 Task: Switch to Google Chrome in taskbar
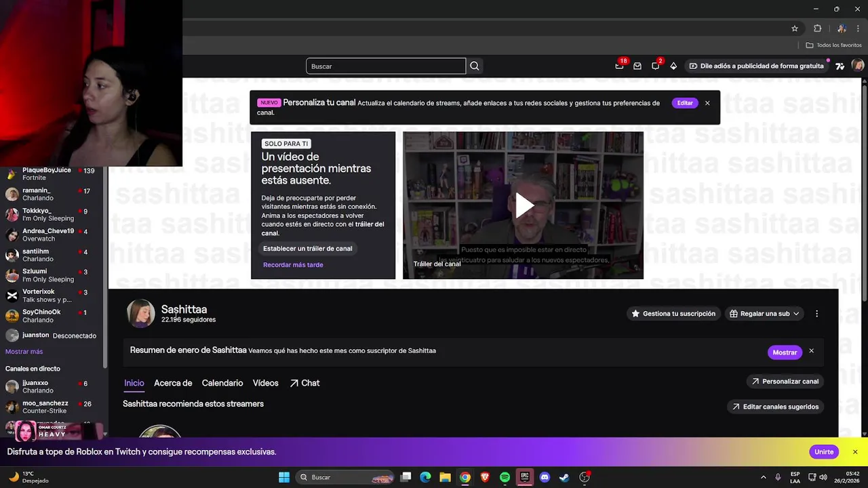(x=465, y=477)
